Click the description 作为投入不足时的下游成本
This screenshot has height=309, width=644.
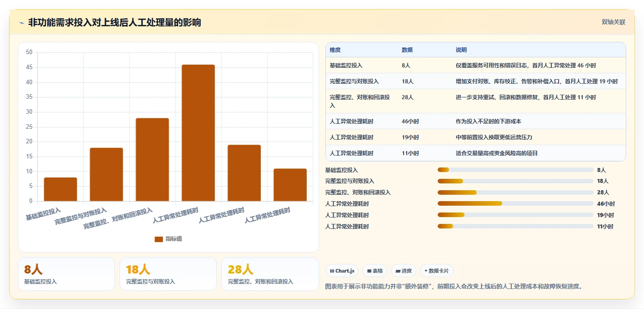[x=489, y=122]
